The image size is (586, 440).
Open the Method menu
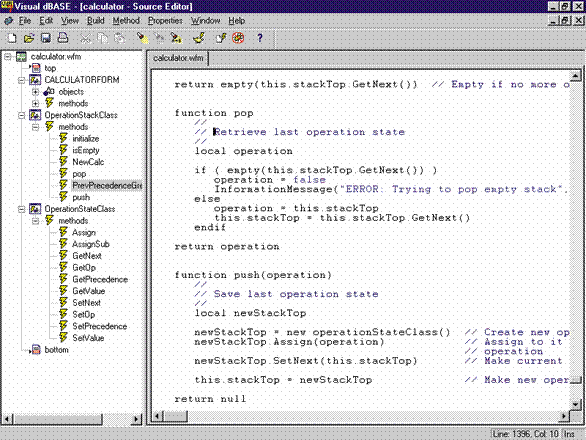coord(126,21)
